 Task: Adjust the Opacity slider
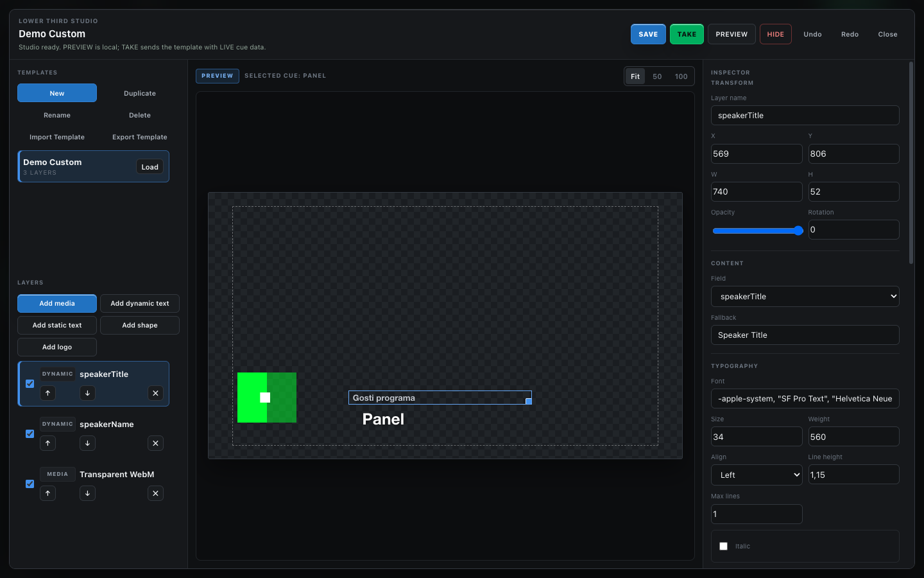(x=757, y=231)
